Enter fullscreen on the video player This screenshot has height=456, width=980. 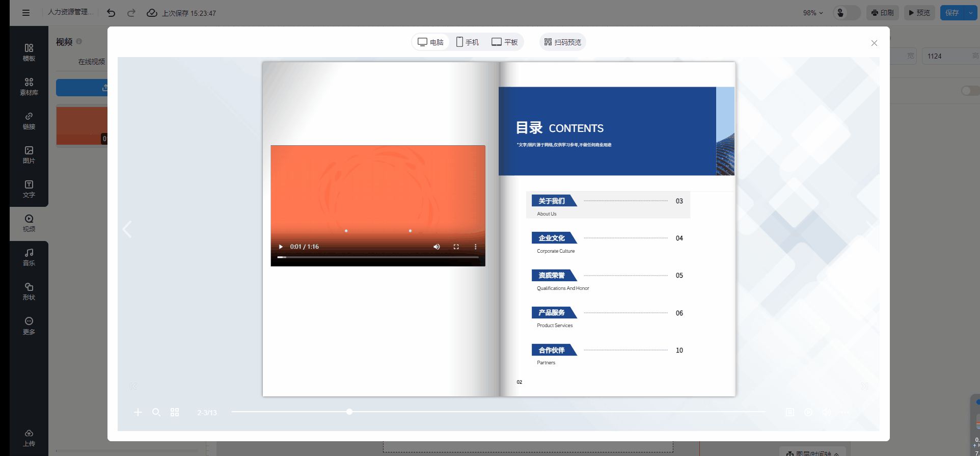coord(456,247)
